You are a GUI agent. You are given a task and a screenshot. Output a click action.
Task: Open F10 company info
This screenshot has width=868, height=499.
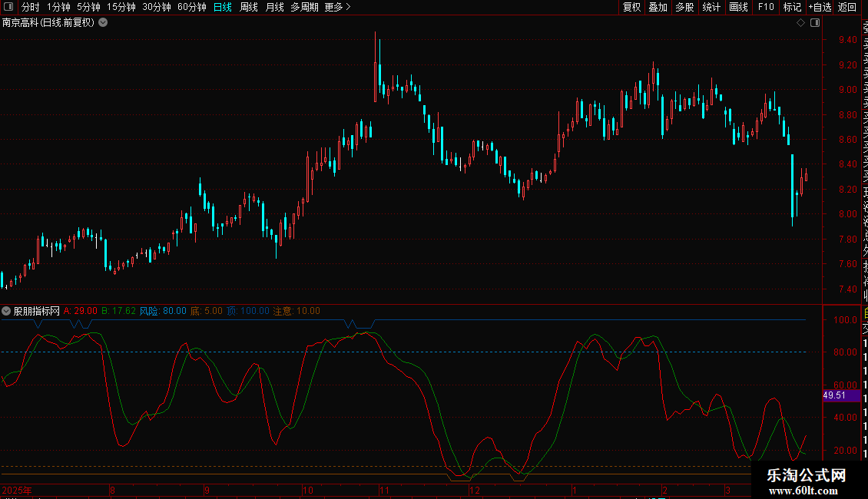(x=766, y=7)
